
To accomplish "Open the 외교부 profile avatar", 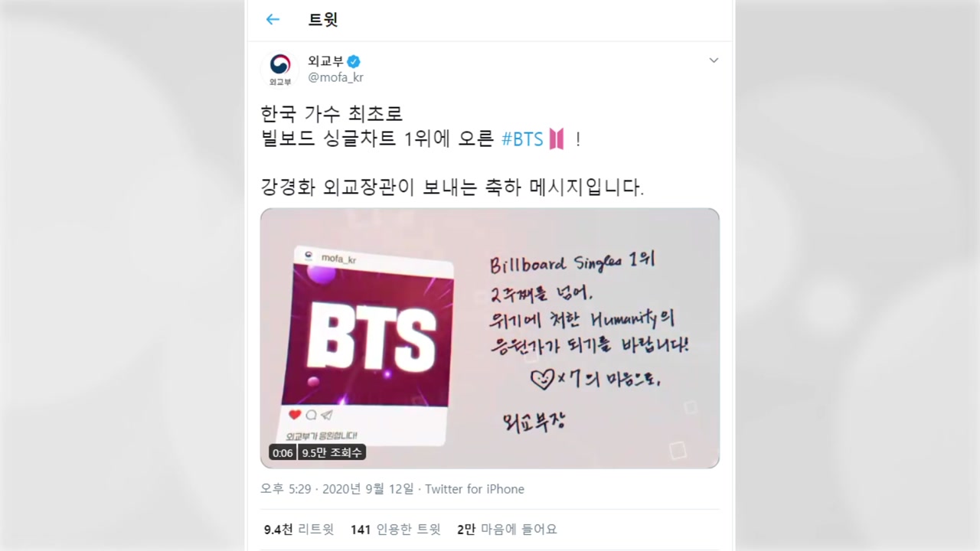I will point(280,69).
